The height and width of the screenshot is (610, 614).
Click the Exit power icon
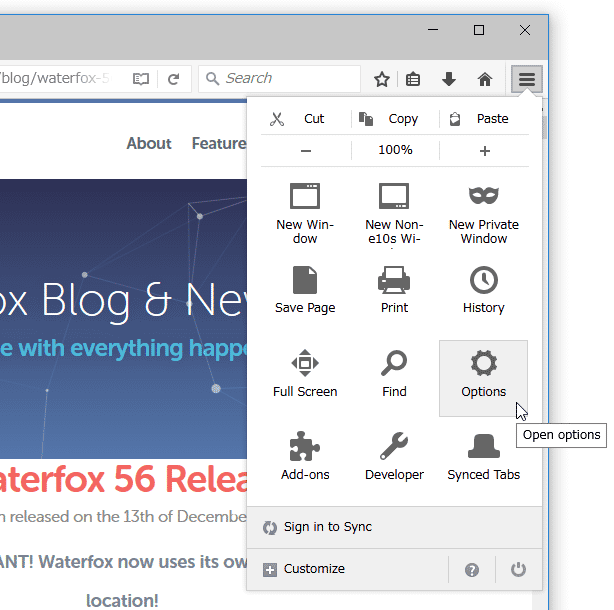point(518,570)
